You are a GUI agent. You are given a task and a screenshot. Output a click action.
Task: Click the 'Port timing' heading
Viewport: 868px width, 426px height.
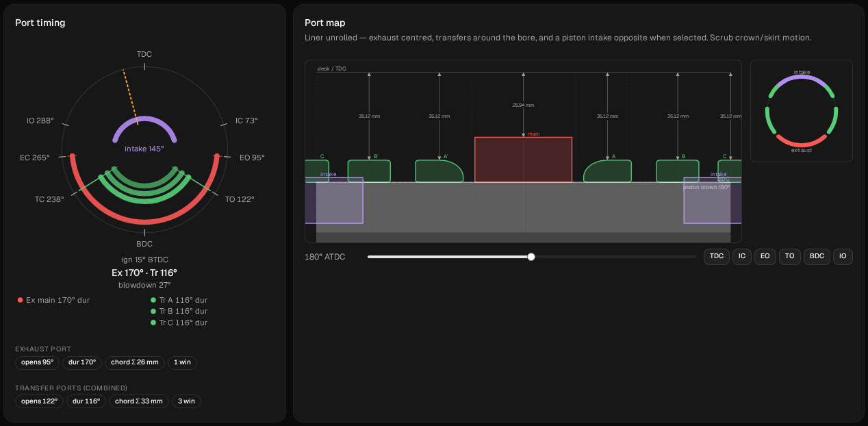pos(40,23)
